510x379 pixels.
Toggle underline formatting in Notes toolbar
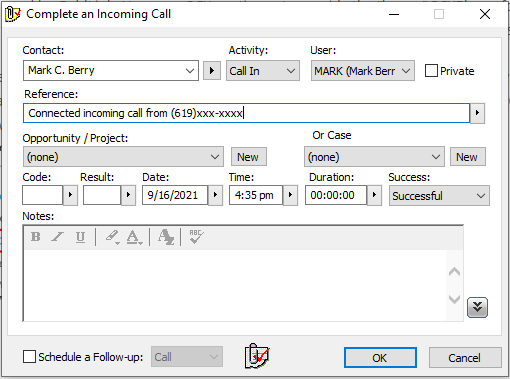point(80,237)
